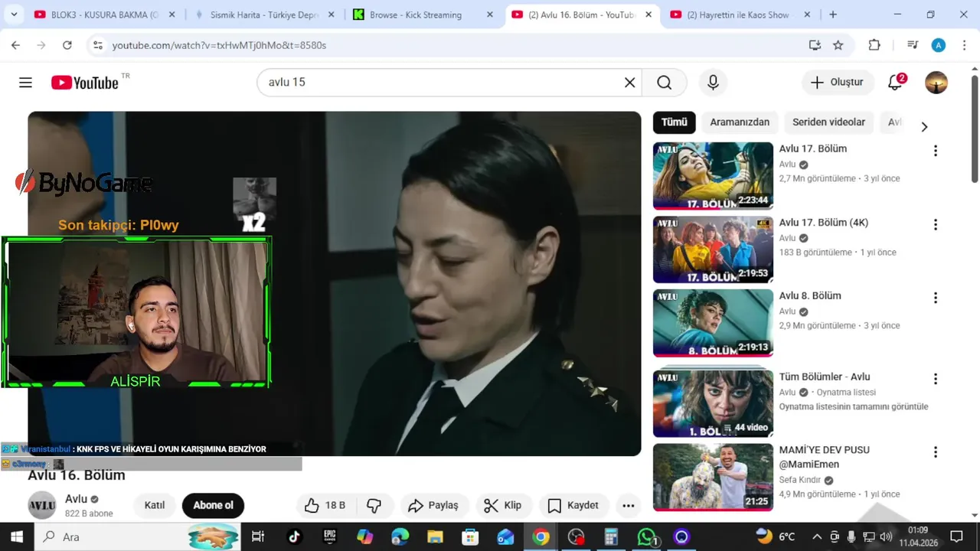
Task: Click the page vertical scrollbar
Action: [975, 129]
